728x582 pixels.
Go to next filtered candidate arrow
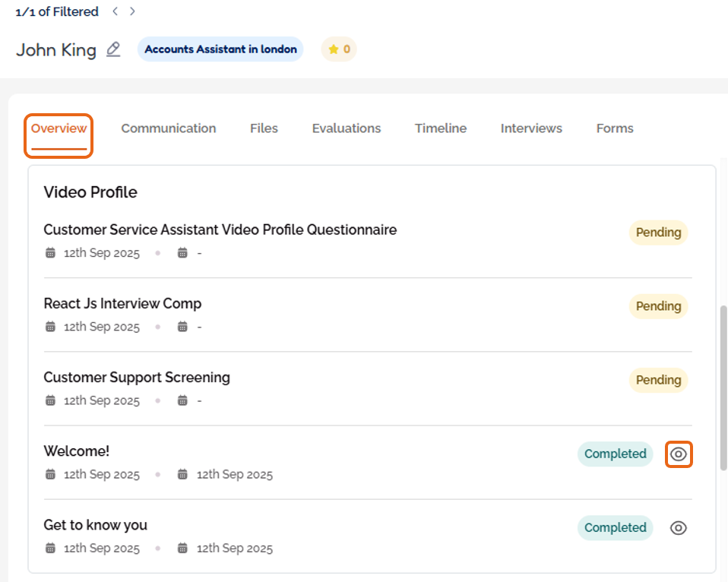click(133, 11)
